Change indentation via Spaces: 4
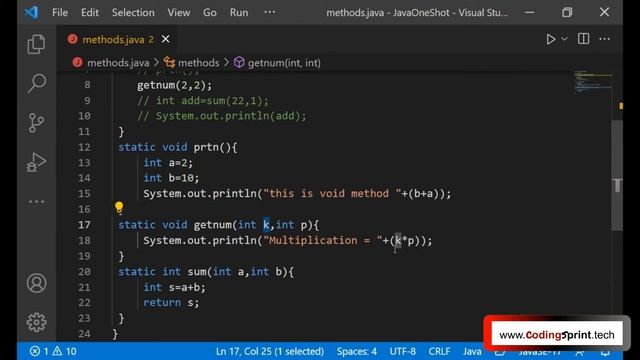 point(357,351)
